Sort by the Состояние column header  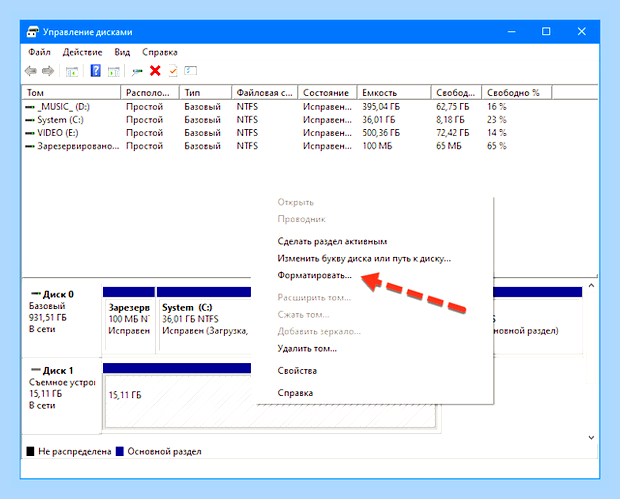tap(327, 93)
